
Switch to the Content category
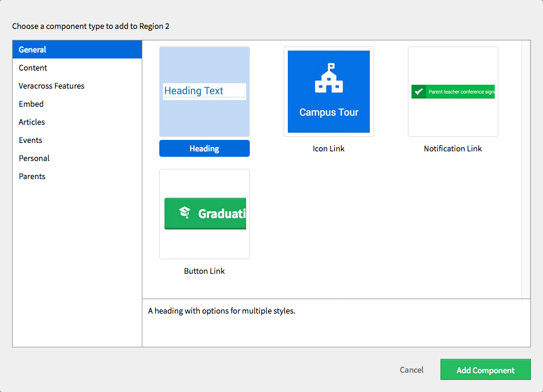tap(77, 68)
